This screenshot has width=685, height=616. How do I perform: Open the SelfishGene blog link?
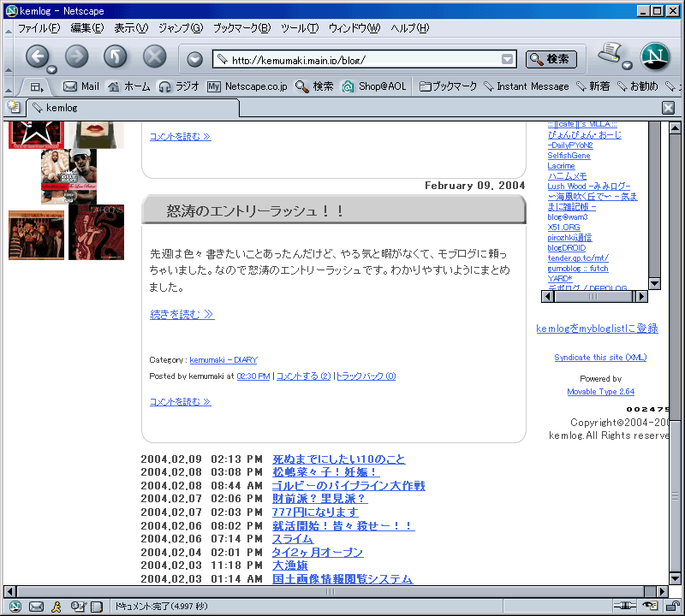point(569,156)
